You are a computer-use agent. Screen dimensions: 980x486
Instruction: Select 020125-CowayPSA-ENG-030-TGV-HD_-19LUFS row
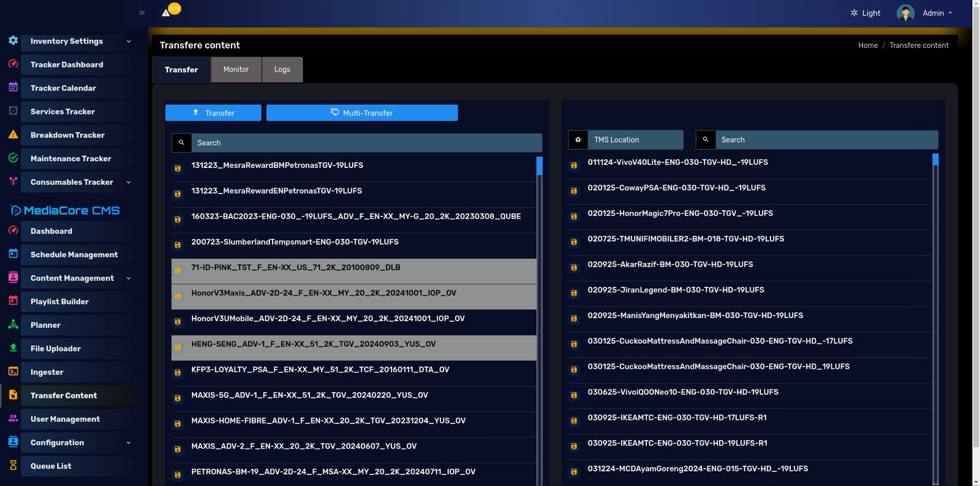[x=750, y=191]
